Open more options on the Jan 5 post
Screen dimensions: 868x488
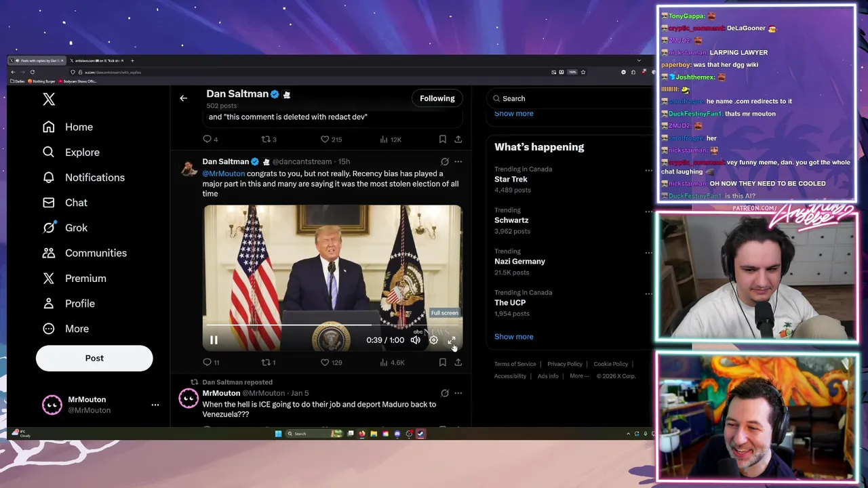(x=458, y=393)
